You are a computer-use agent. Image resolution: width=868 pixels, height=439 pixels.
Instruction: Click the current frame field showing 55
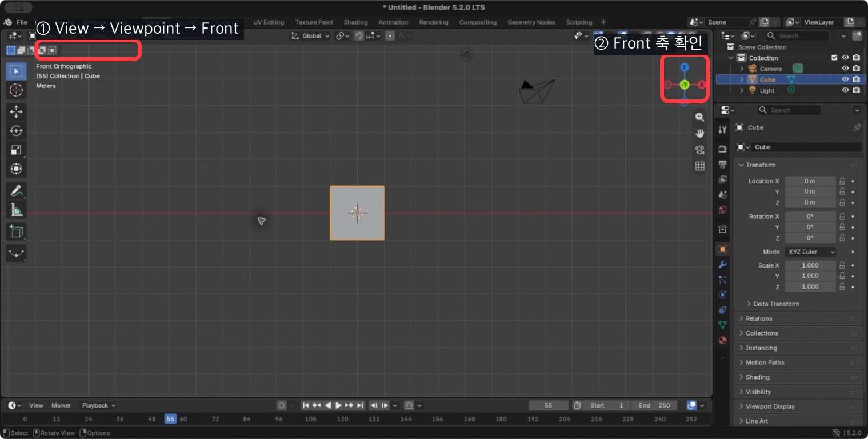[x=549, y=405]
